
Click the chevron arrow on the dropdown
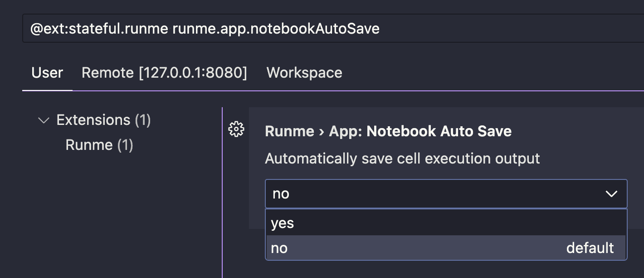coord(611,194)
